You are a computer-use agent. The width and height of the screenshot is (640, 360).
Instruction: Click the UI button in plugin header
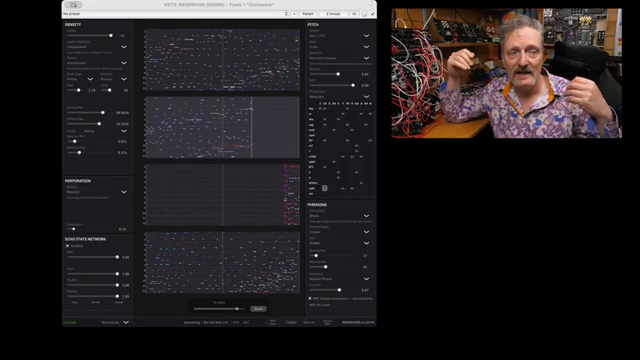(x=354, y=14)
